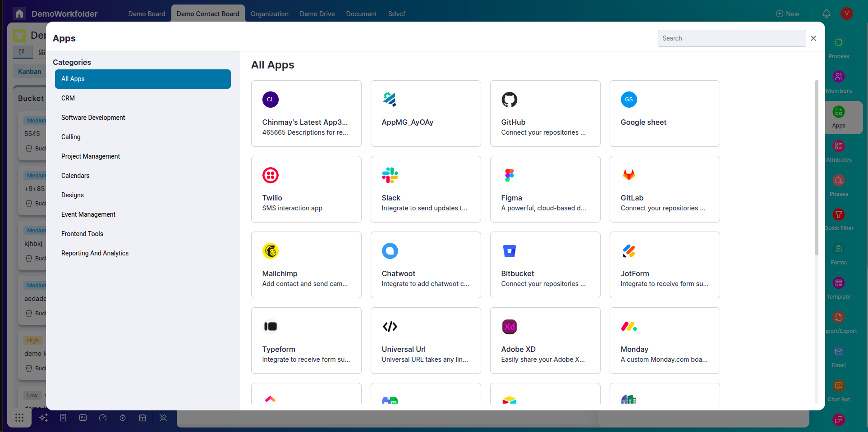Open the Apps item in right sidebar
The height and width of the screenshot is (432, 868).
click(x=839, y=117)
